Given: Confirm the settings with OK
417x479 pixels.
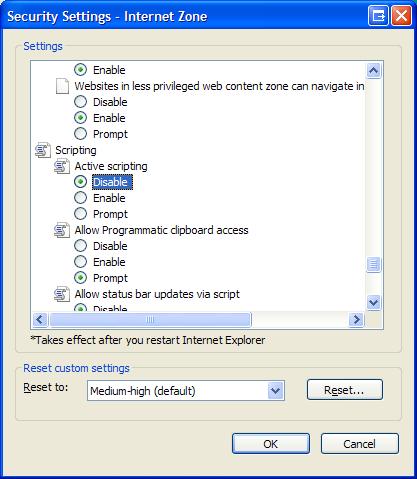Looking at the screenshot, I should (271, 444).
